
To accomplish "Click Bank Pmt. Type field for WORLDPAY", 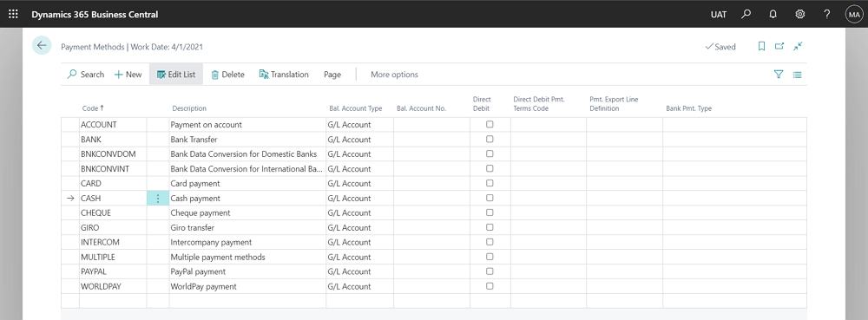I will pyautogui.click(x=734, y=286).
